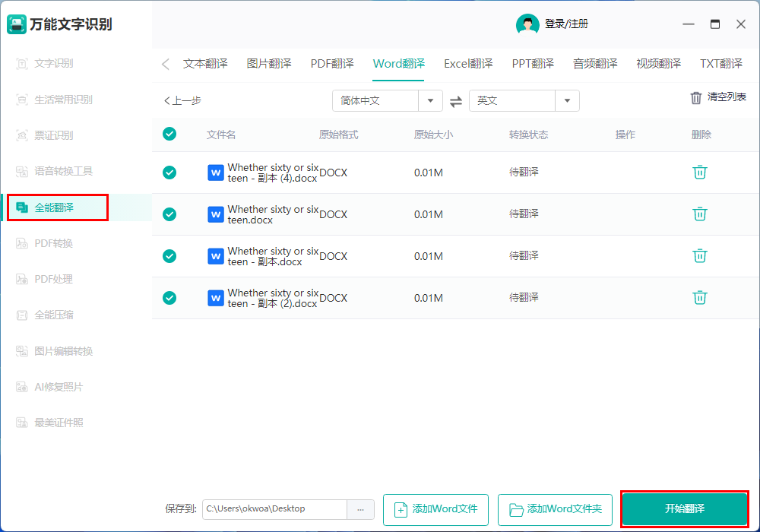760x532 pixels.
Task: Open the user avatar profile
Action: [x=527, y=24]
